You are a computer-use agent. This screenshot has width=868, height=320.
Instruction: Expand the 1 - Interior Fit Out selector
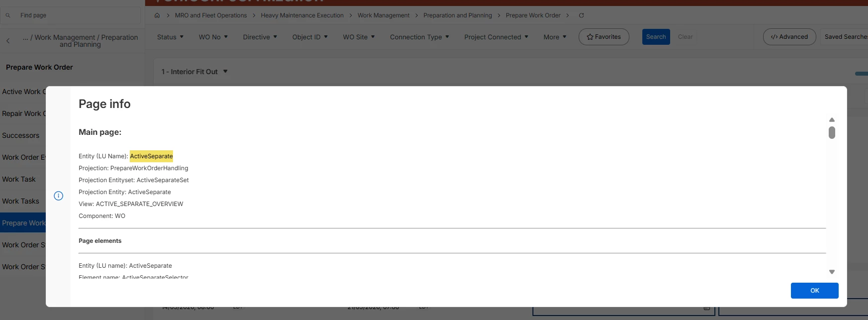(x=194, y=72)
